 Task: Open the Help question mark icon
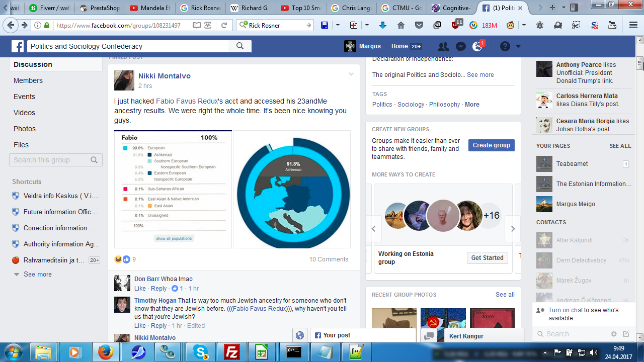[505, 46]
